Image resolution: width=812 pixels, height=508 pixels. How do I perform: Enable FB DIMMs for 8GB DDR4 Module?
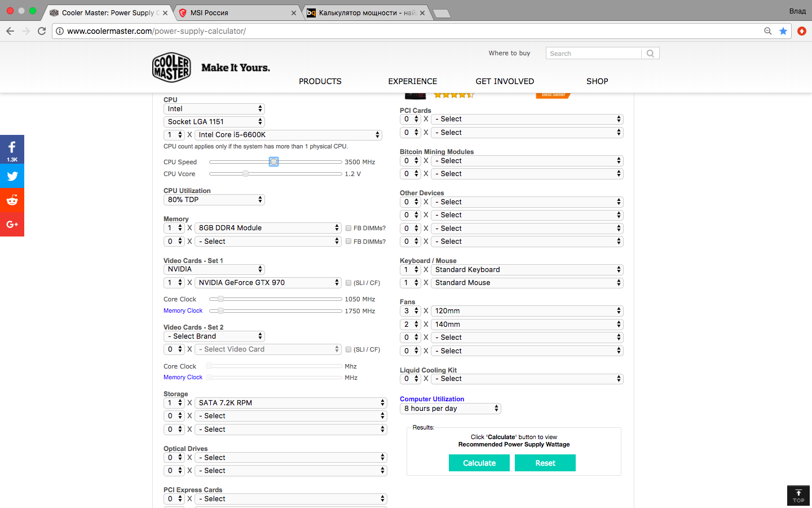coord(348,228)
